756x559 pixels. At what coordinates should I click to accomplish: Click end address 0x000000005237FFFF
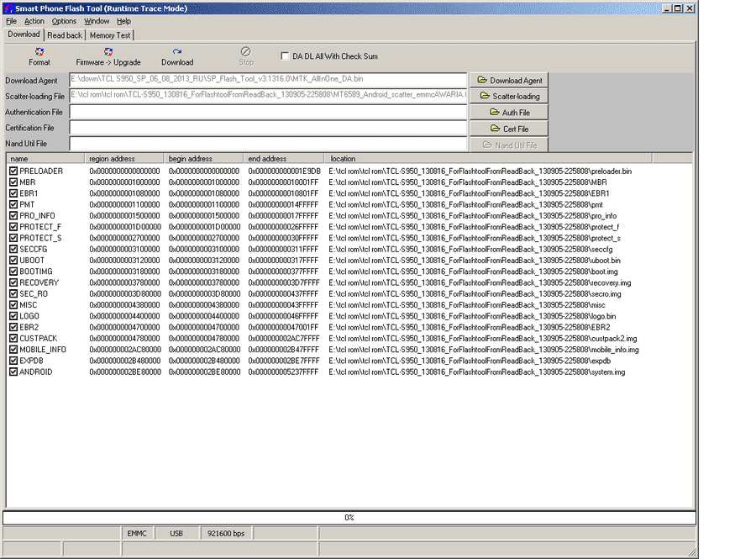click(284, 372)
